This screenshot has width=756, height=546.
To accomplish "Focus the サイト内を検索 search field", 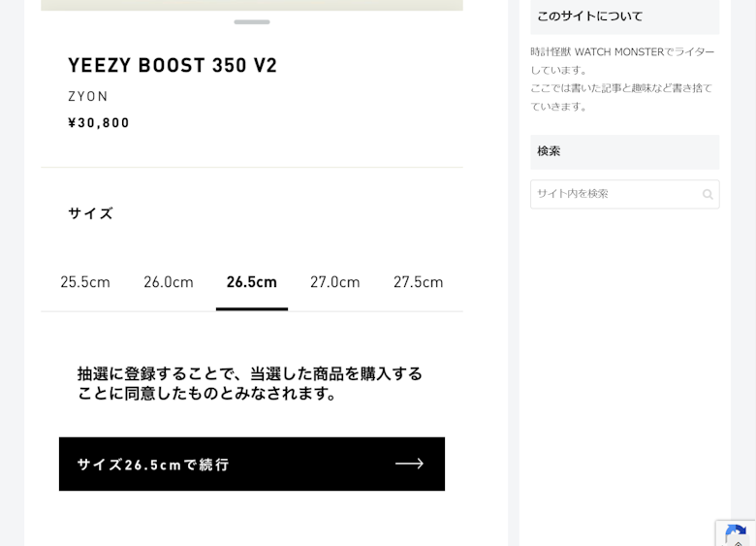I will (625, 194).
